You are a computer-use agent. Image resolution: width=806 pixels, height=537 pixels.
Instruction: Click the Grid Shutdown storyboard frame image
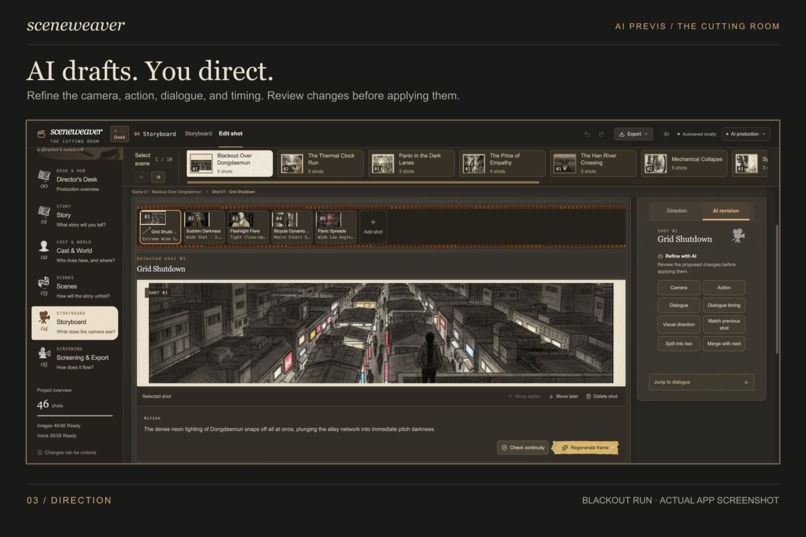(381, 333)
